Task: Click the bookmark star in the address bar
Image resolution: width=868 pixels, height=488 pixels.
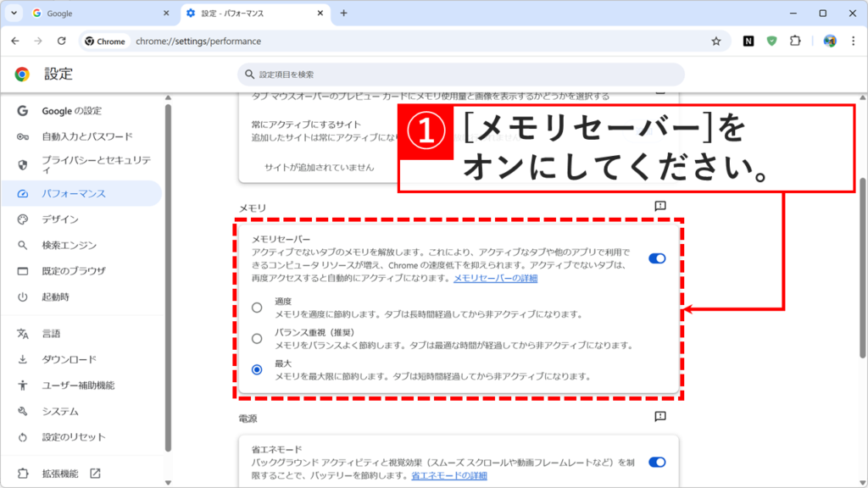Action: click(716, 41)
